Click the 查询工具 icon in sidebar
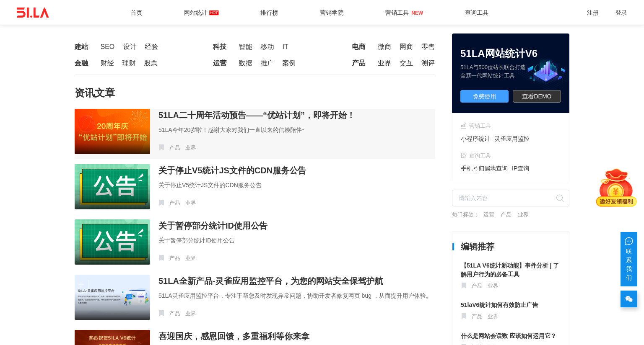The width and height of the screenshot is (644, 345). (x=464, y=155)
